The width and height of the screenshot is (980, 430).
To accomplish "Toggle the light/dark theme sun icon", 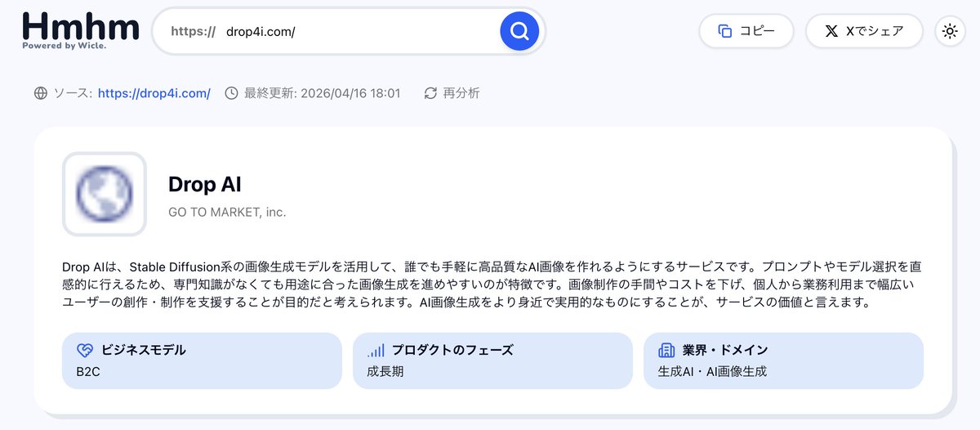I will tap(950, 31).
